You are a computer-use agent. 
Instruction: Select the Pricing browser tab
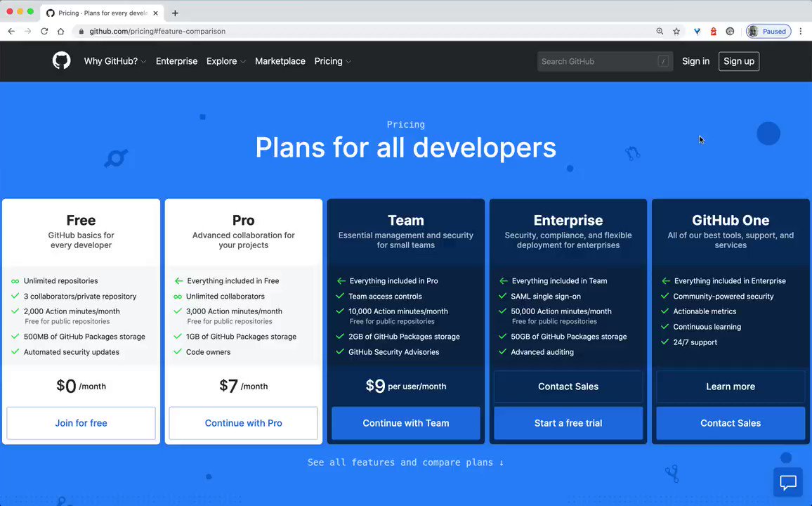tap(103, 13)
